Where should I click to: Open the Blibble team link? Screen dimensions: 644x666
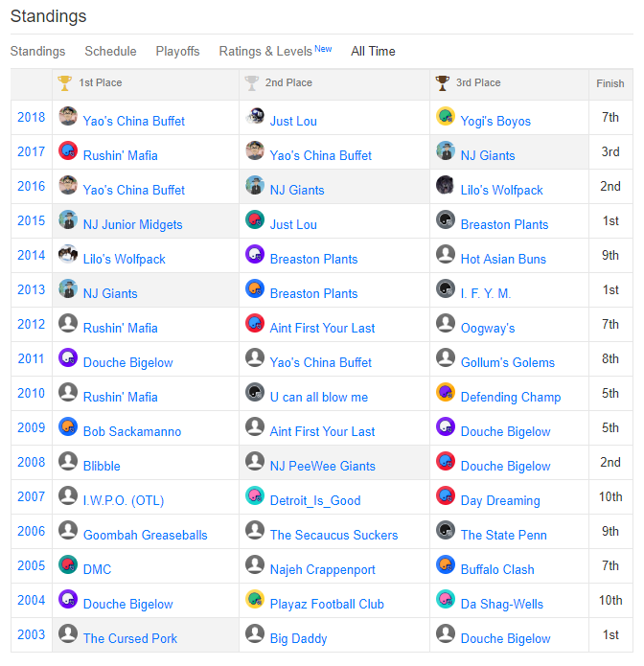pos(102,466)
